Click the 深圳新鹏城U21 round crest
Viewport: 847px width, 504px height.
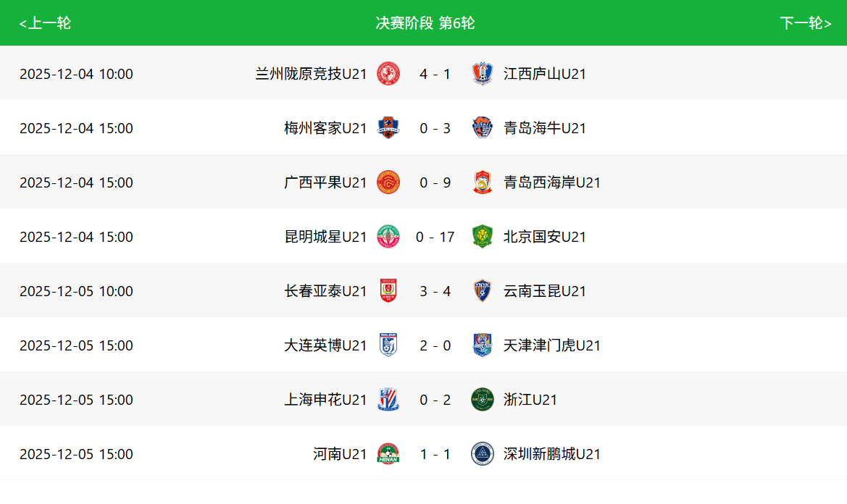click(482, 454)
